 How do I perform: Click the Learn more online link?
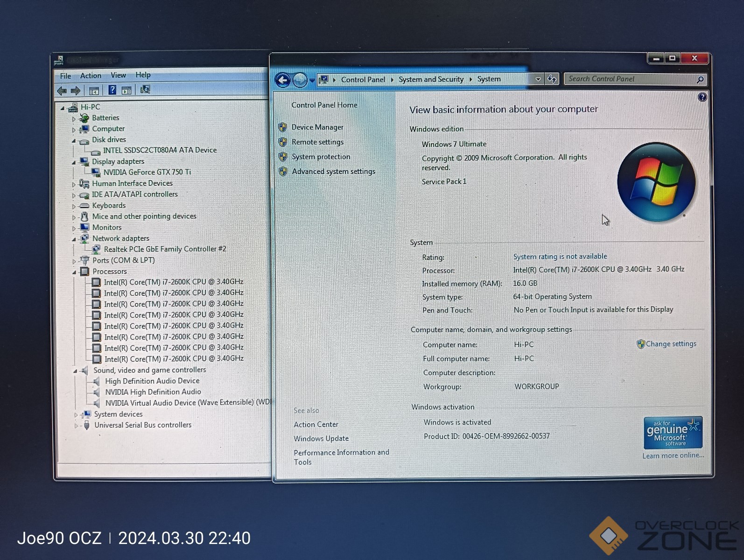[673, 455]
